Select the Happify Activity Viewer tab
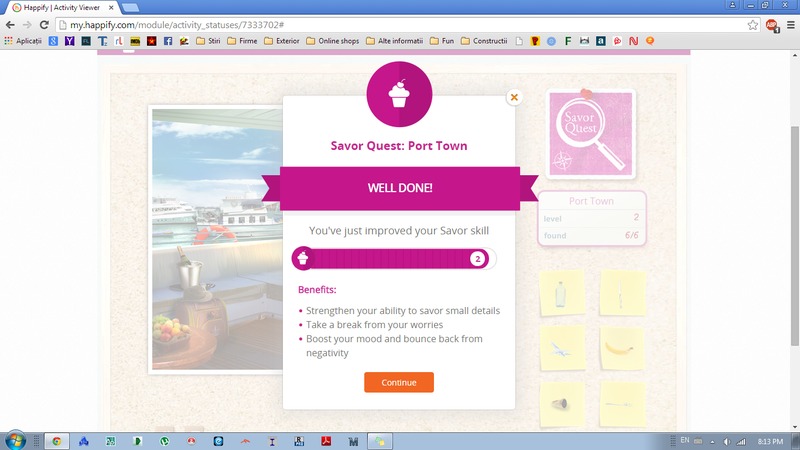 (x=61, y=8)
